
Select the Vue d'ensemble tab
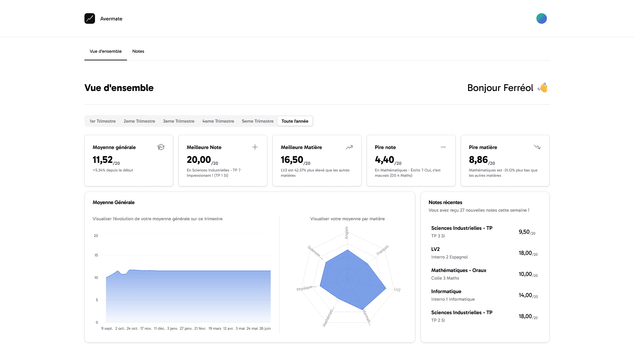coord(106,51)
